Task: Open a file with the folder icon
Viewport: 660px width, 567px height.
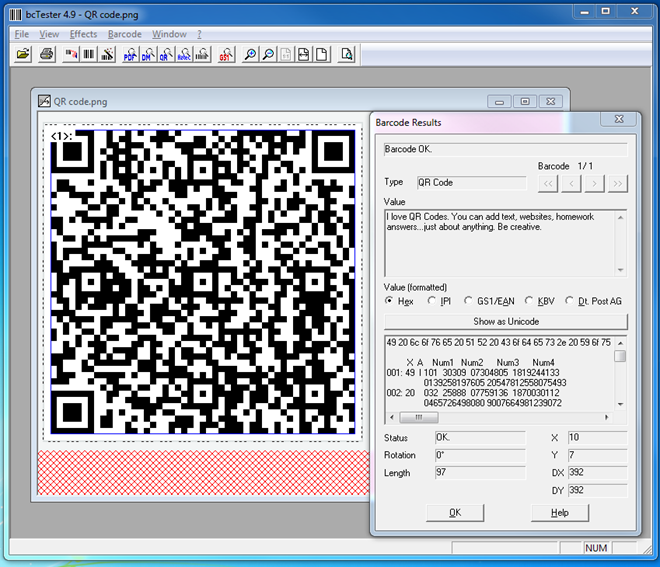Action: (23, 54)
